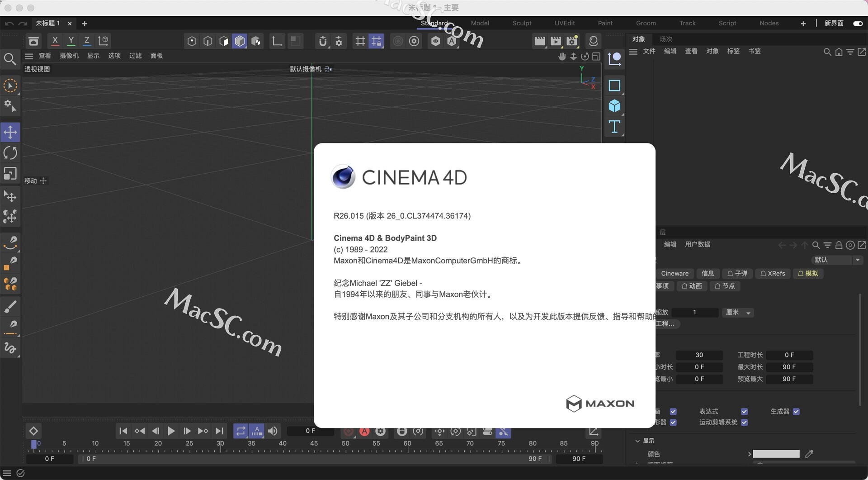The image size is (868, 480).
Task: Click the live selection tool icon
Action: point(10,86)
